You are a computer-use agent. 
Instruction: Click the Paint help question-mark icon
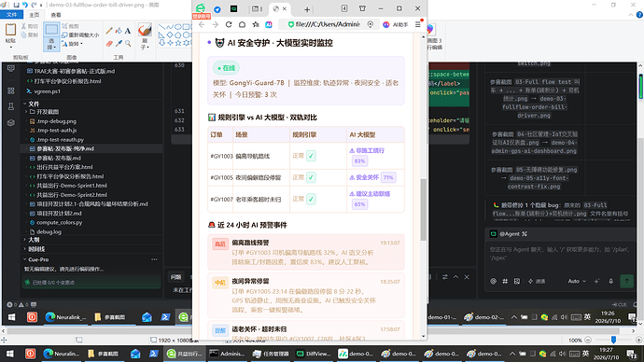(639, 15)
